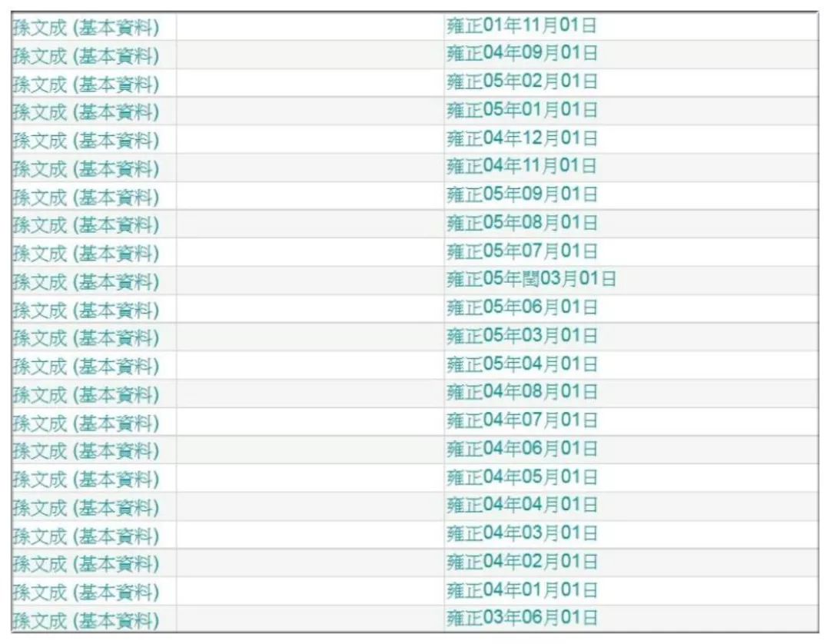Open the 雍正05年03月01日 record
The height and width of the screenshot is (644, 830).
521,337
